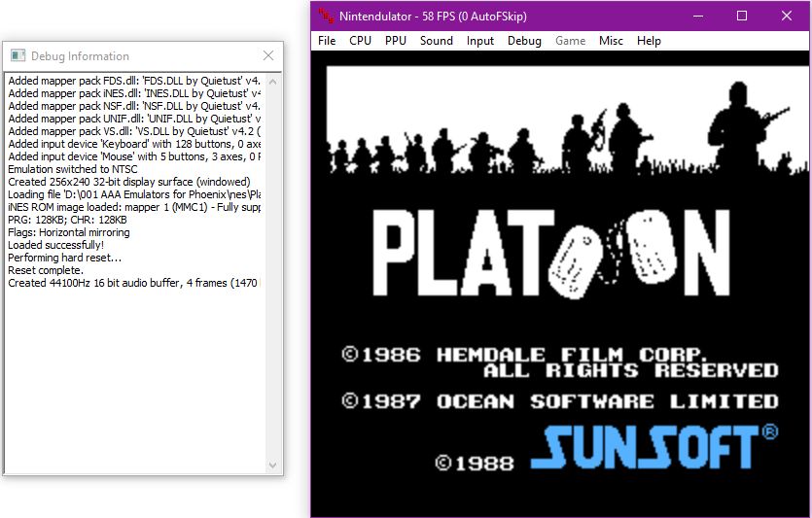Open the Debug menu
The height and width of the screenshot is (518, 812).
click(x=524, y=41)
